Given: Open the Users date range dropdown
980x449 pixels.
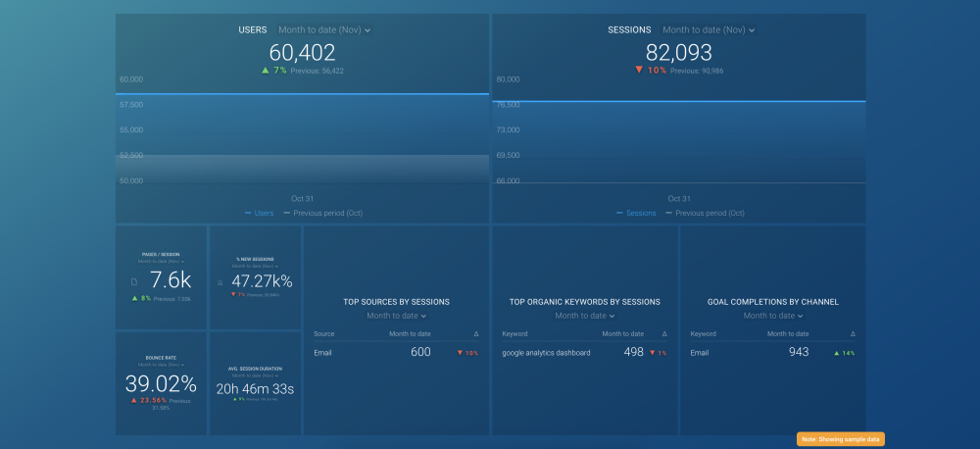Looking at the screenshot, I should click(x=324, y=30).
